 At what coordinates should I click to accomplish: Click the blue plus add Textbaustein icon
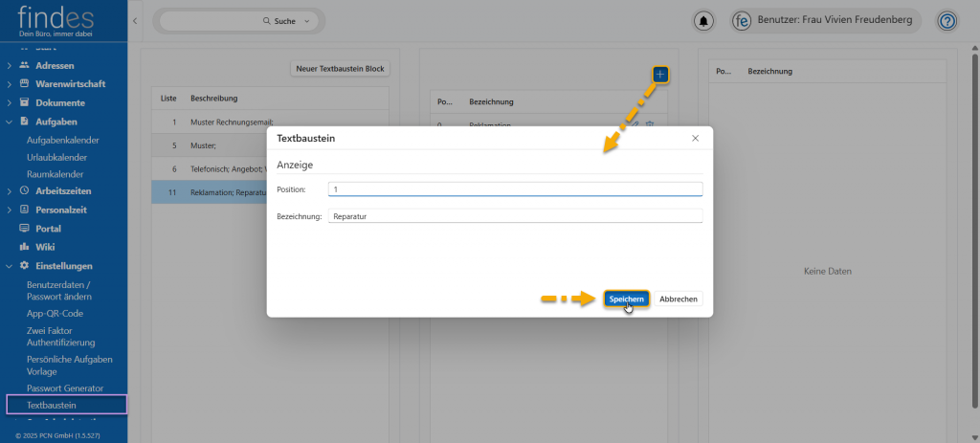660,75
